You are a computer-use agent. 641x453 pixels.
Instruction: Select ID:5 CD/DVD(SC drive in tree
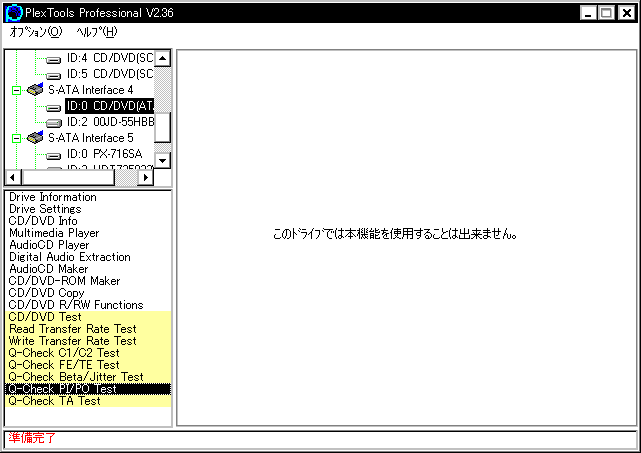110,74
